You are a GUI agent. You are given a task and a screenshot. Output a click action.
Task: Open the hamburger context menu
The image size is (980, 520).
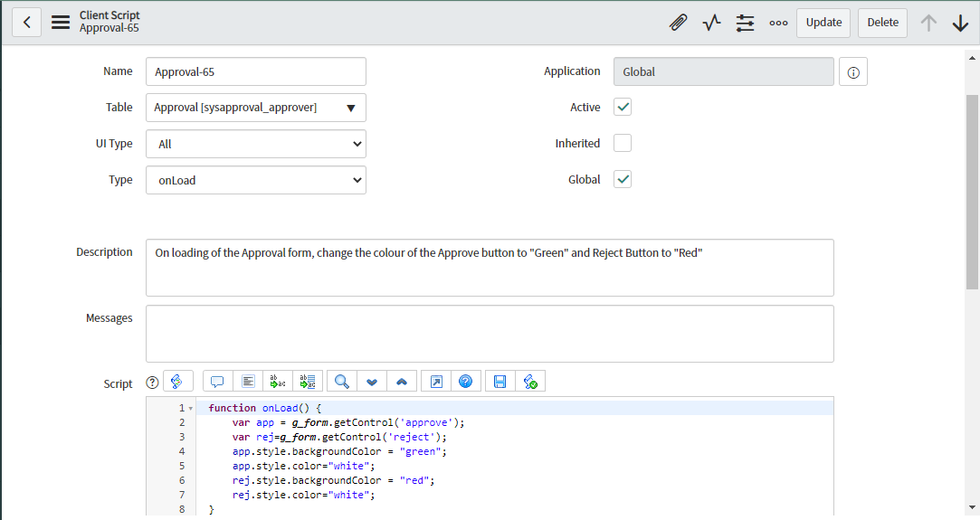tap(61, 23)
